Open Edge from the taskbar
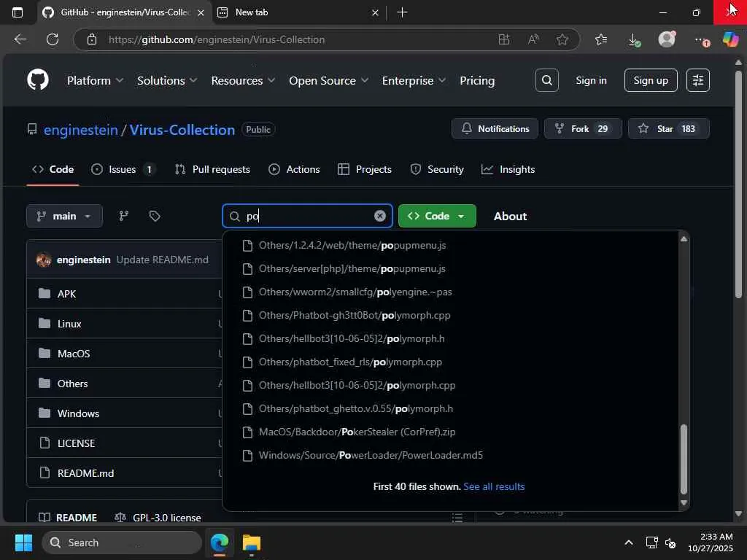This screenshot has height=560, width=747. click(220, 542)
